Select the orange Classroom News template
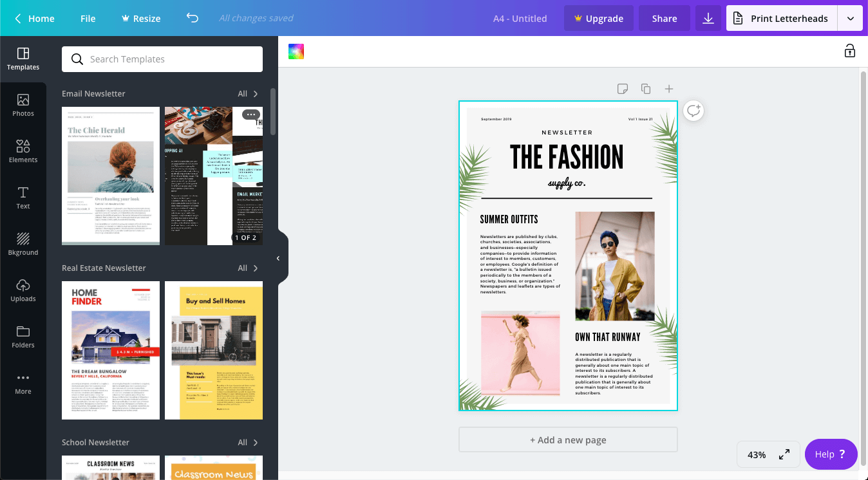868x480 pixels. [214, 468]
